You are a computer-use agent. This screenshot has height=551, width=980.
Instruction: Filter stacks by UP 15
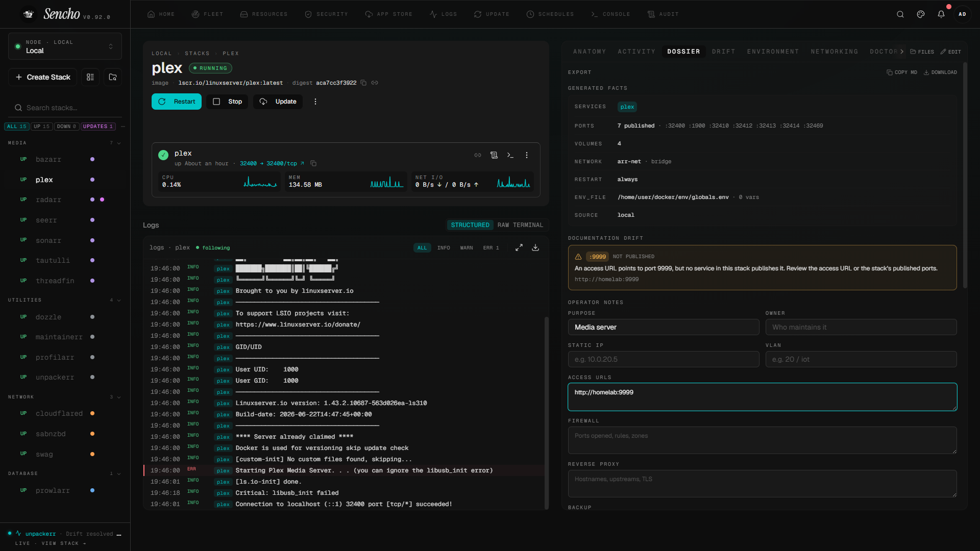pos(42,127)
